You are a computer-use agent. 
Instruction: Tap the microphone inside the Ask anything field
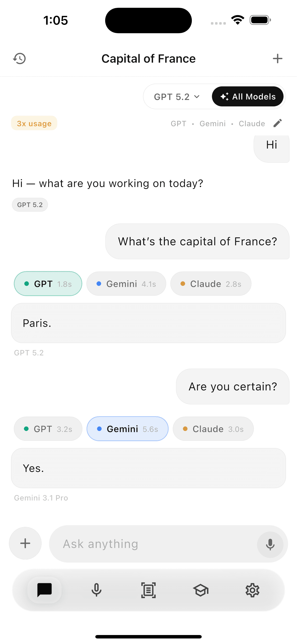coord(270,544)
